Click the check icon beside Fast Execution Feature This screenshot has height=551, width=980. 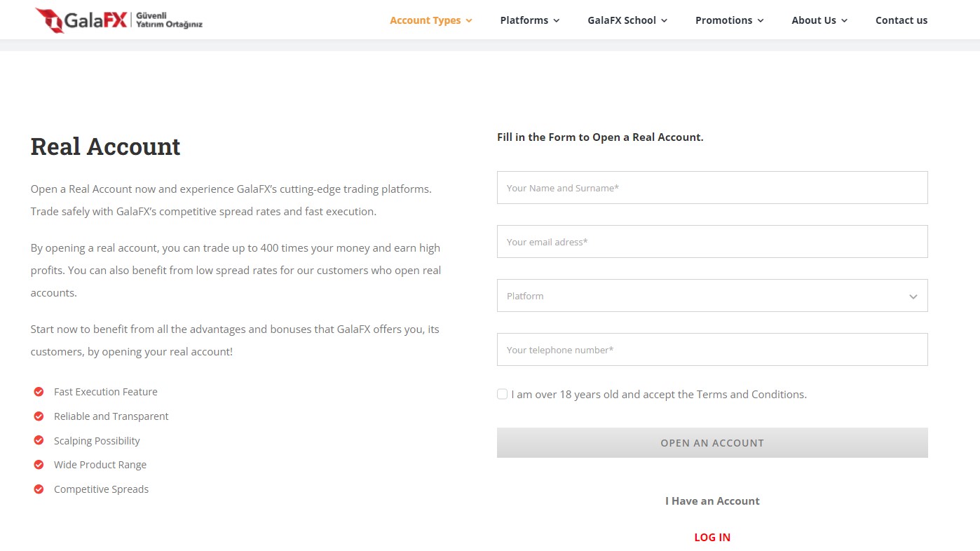click(39, 392)
